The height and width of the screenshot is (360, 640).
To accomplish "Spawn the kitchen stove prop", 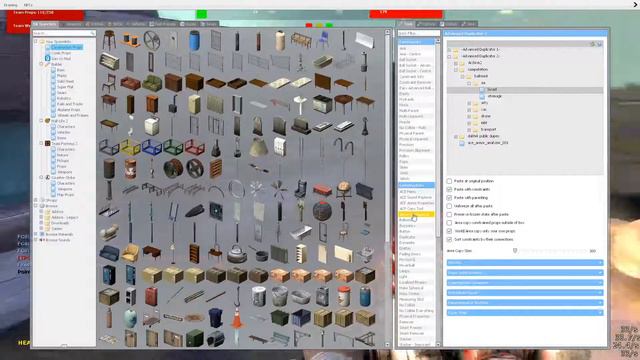I will point(322,104).
